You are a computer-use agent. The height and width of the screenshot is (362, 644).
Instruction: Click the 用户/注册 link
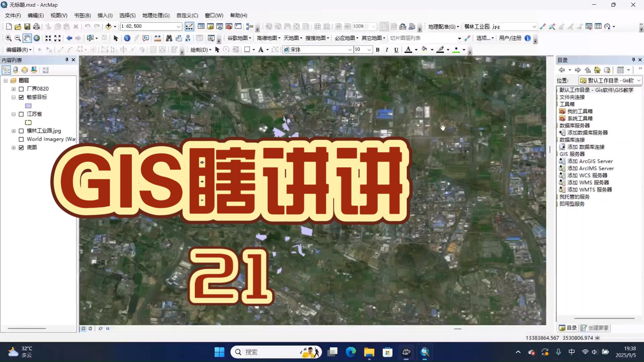click(x=510, y=38)
